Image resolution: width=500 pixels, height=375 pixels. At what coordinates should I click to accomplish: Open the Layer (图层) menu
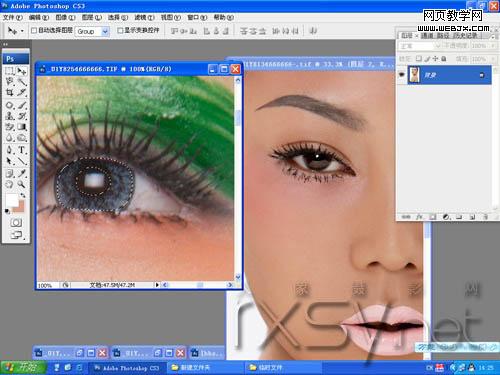92,17
